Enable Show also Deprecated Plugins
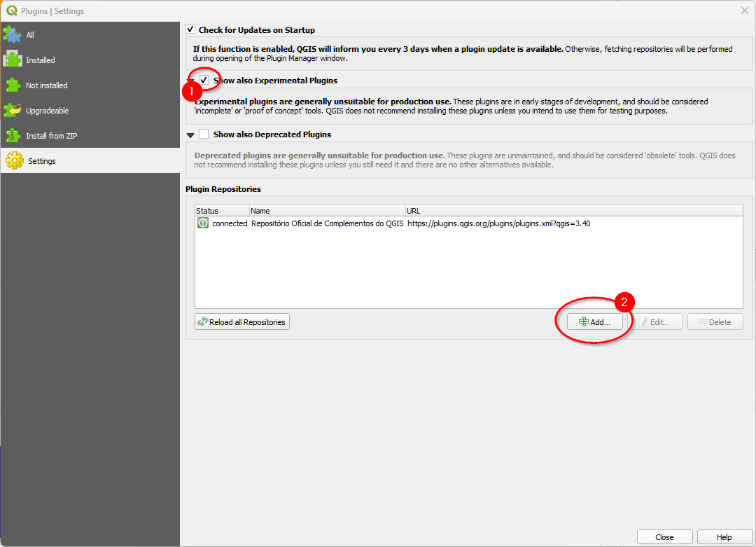The height and width of the screenshot is (547, 756). (x=203, y=133)
